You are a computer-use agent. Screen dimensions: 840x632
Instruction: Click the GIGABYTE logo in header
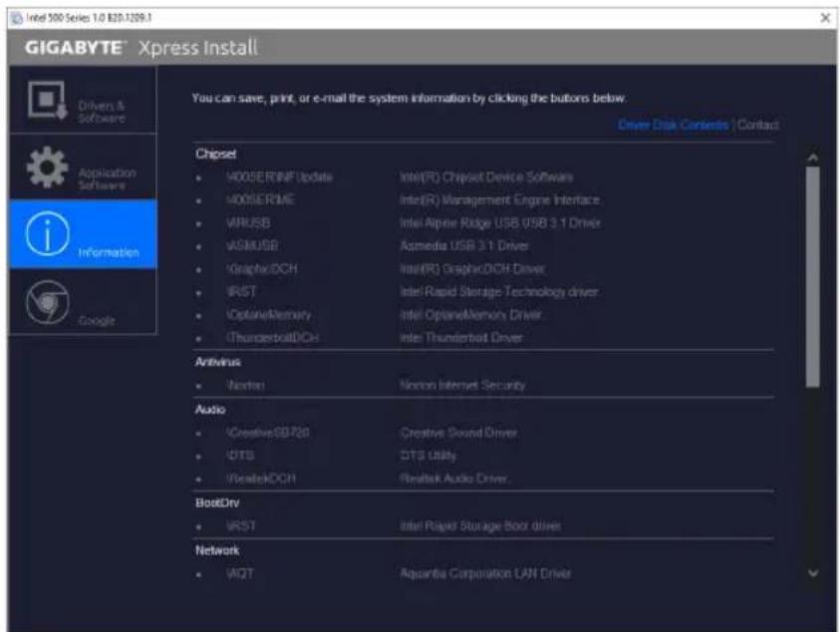click(x=75, y=48)
